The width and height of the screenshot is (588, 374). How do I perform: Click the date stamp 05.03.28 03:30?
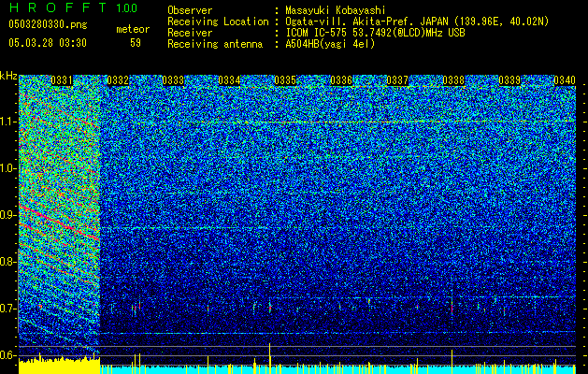[x=48, y=43]
